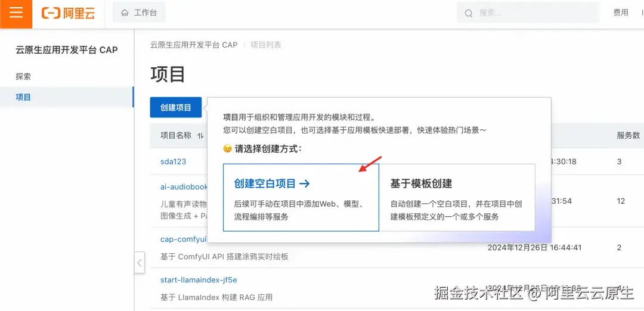The height and width of the screenshot is (311, 644).
Task: Open the sda123 project link
Action: tap(174, 161)
